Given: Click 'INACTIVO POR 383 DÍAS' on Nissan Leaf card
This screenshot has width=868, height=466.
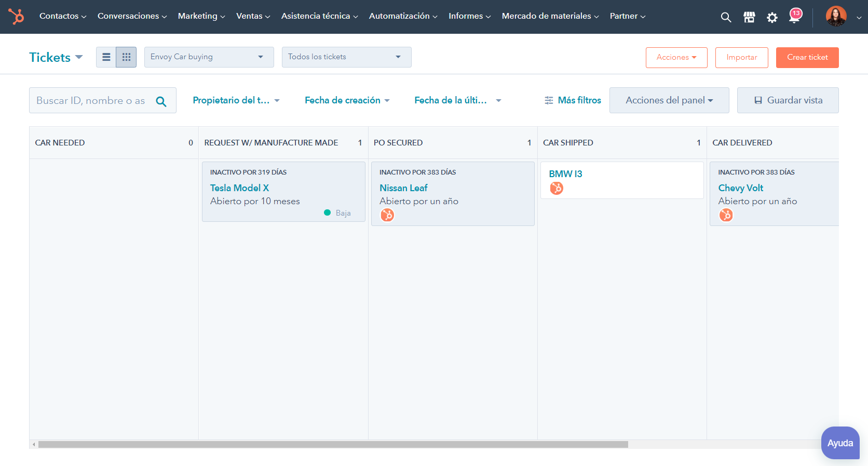Looking at the screenshot, I should pos(417,172).
